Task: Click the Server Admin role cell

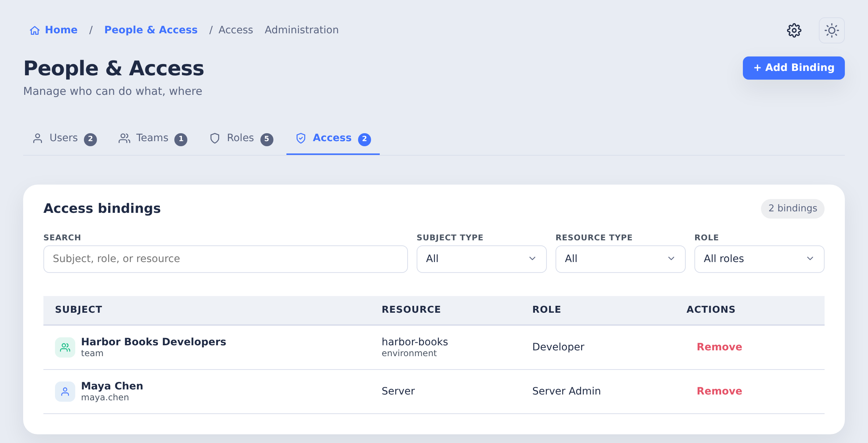Action: 566,391
